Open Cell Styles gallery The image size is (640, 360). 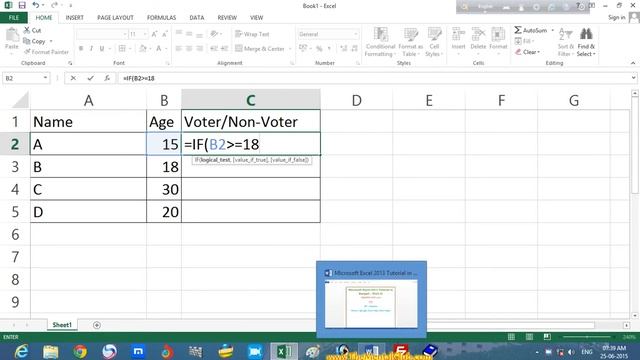[x=434, y=42]
